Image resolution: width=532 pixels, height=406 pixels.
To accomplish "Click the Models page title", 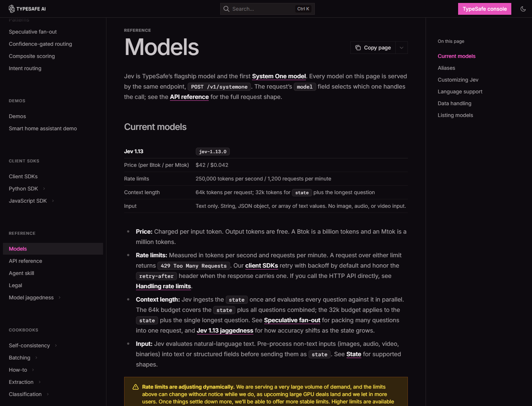I will tap(162, 47).
